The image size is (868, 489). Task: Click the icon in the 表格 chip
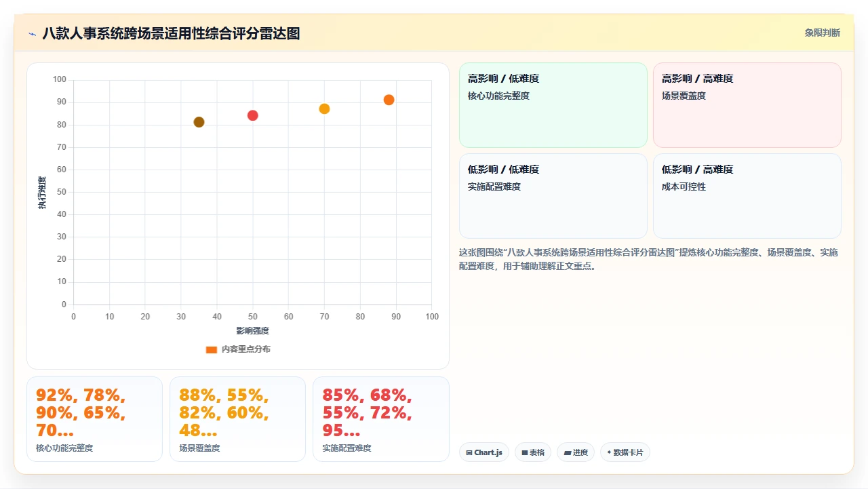point(524,452)
